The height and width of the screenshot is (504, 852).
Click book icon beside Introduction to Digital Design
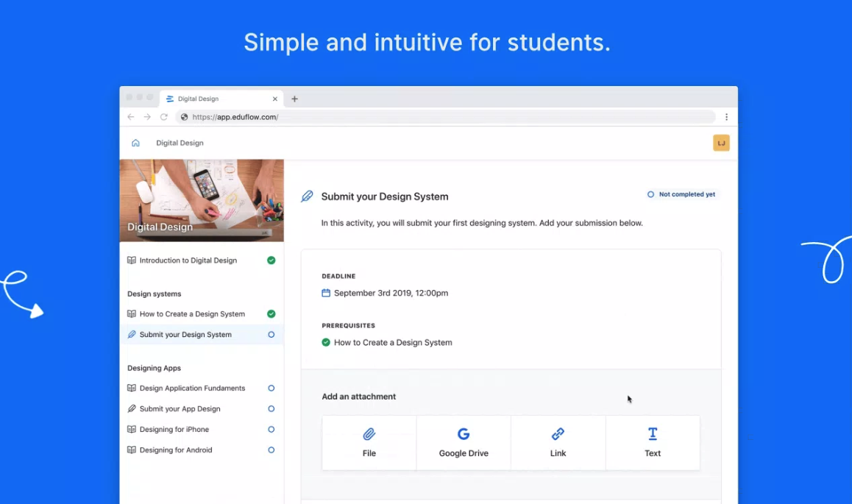(x=132, y=260)
